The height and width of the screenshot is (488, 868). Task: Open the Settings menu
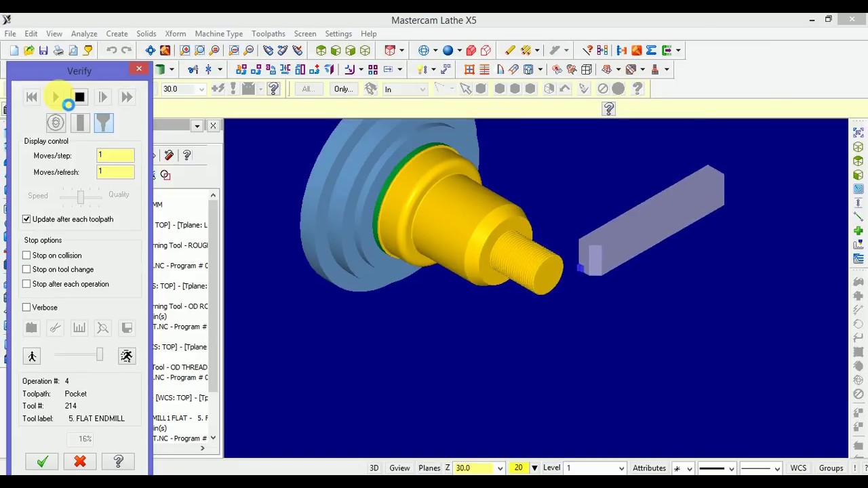click(x=338, y=34)
